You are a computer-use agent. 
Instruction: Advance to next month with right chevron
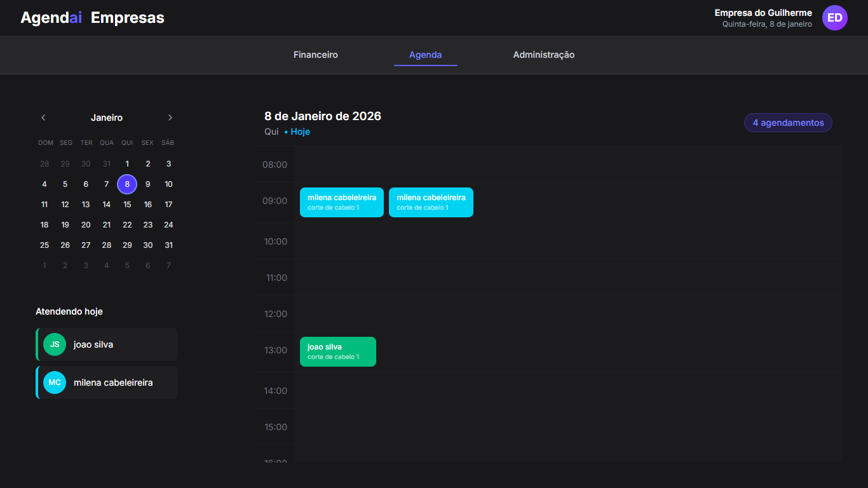point(170,118)
